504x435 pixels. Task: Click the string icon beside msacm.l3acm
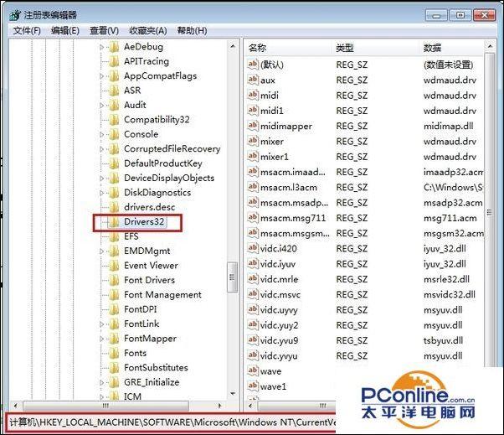tap(253, 187)
